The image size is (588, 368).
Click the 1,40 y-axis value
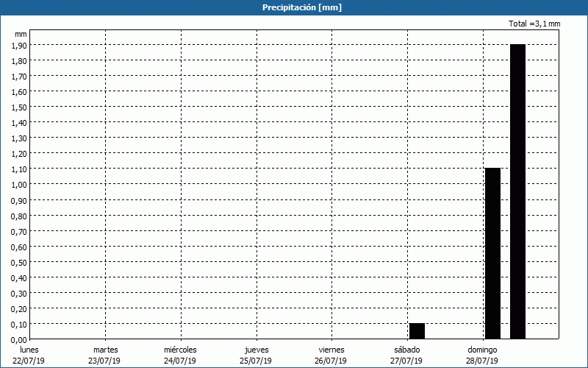point(19,123)
